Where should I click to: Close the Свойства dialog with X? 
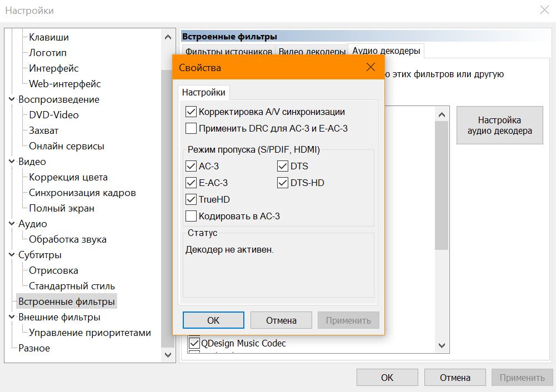click(371, 68)
